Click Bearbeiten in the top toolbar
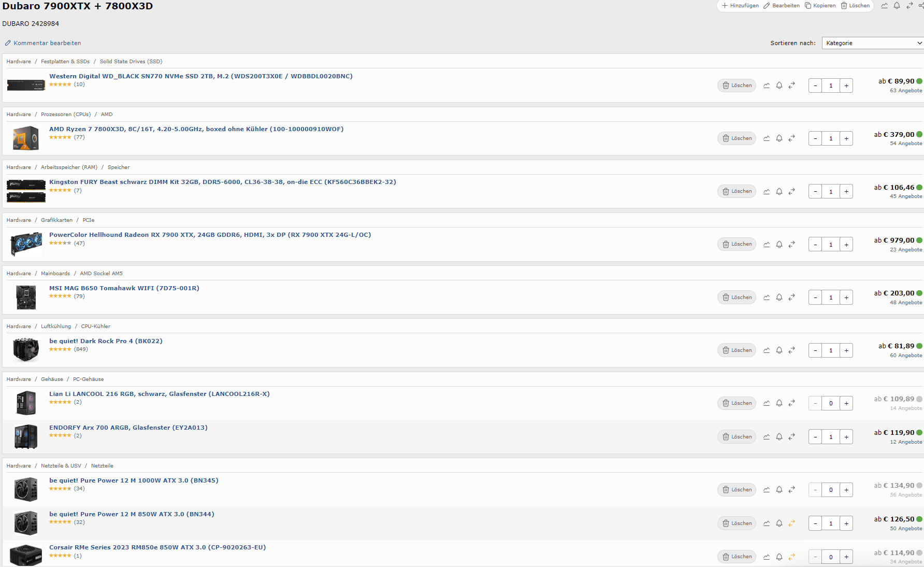The image size is (924, 567). click(x=782, y=6)
